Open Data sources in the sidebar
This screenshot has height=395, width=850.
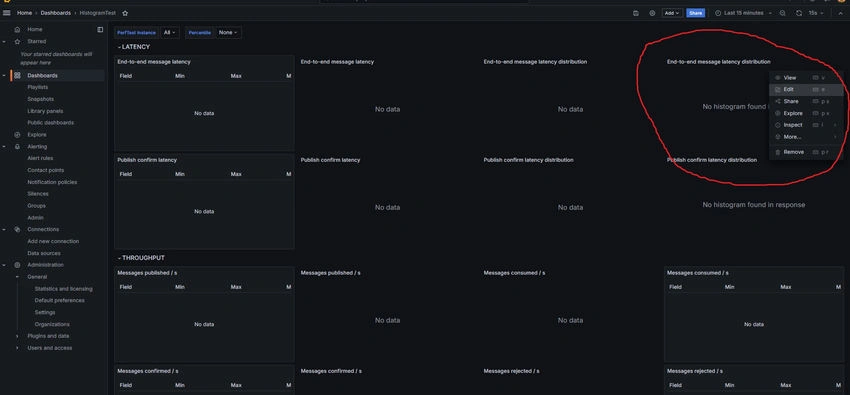point(44,253)
